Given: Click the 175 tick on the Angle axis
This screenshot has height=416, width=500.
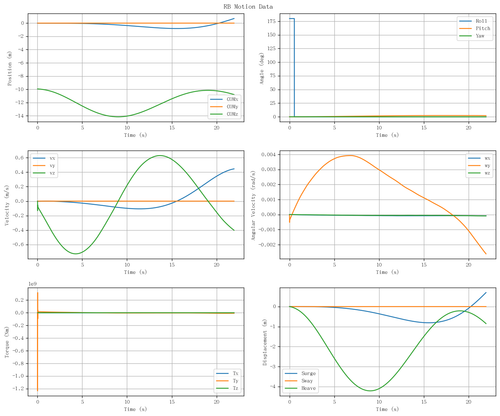Looking at the screenshot, I should tap(272, 21).
